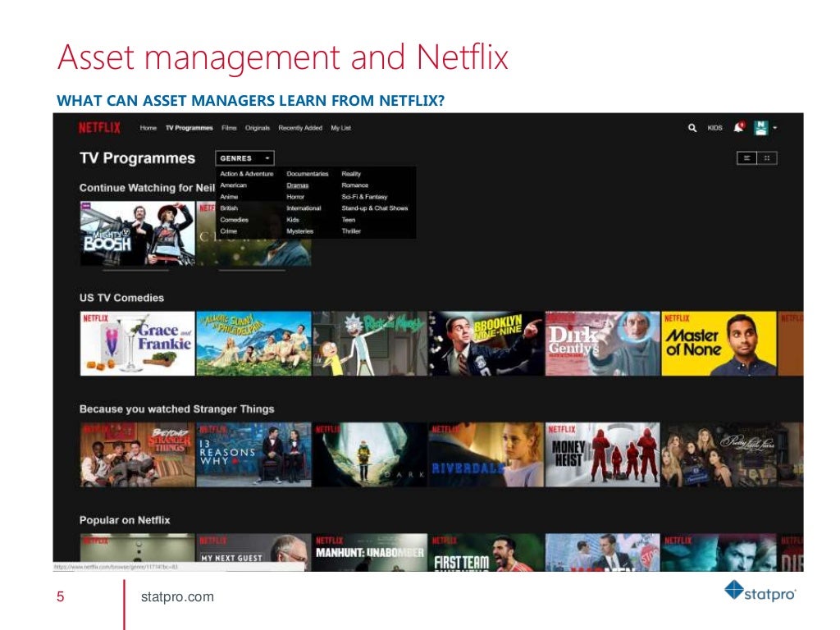840x630 pixels.
Task: Open the GENRES dropdown
Action: (x=244, y=158)
